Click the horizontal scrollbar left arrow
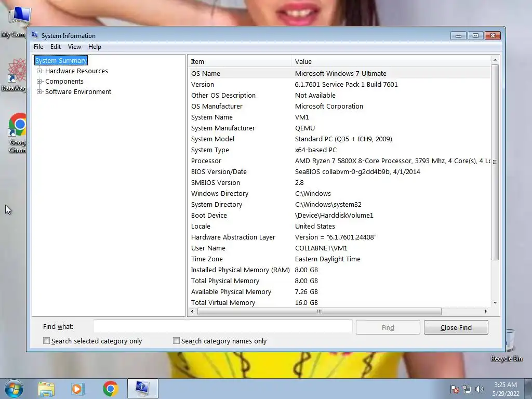 point(192,311)
